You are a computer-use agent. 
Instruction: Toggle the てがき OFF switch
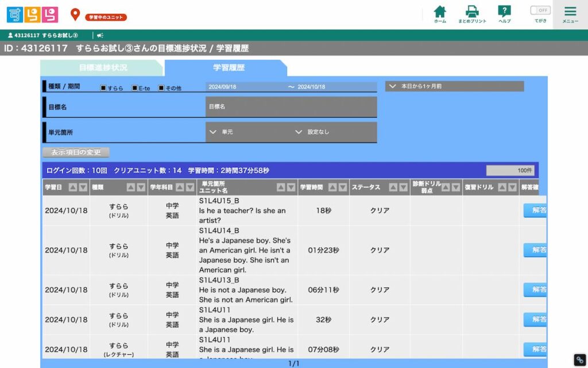pos(540,10)
